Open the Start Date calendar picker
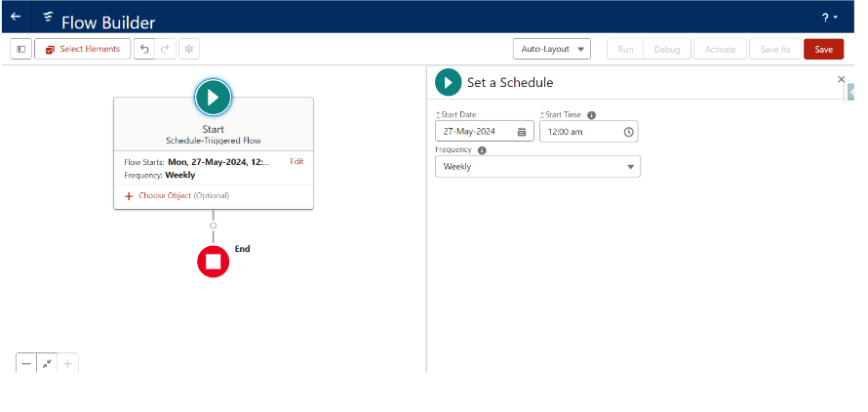The width and height of the screenshot is (868, 412). tap(522, 132)
